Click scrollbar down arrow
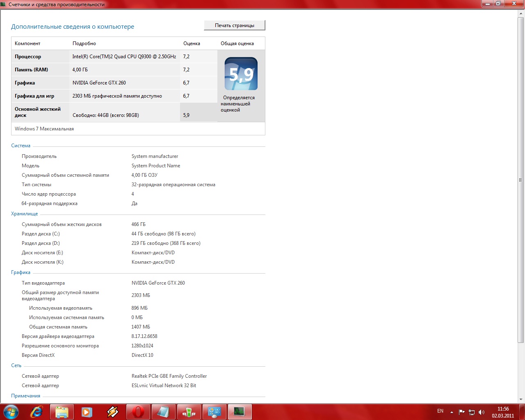The image size is (525, 420). coord(521,399)
